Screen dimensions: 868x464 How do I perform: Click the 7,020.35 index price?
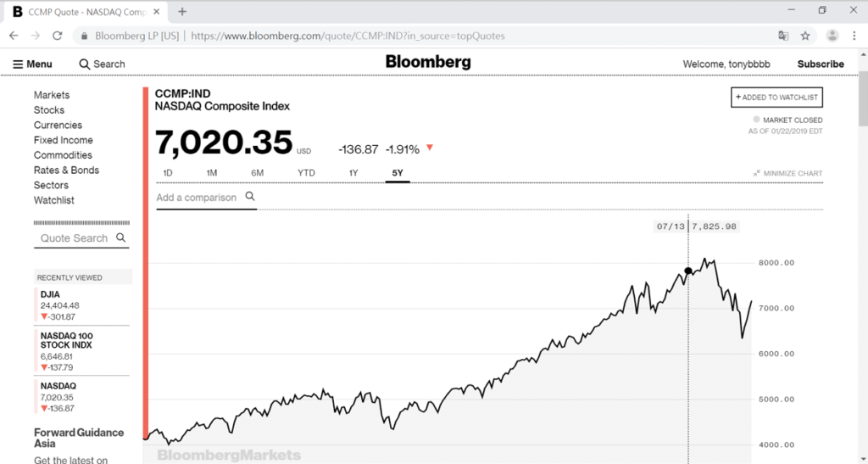coord(224,143)
